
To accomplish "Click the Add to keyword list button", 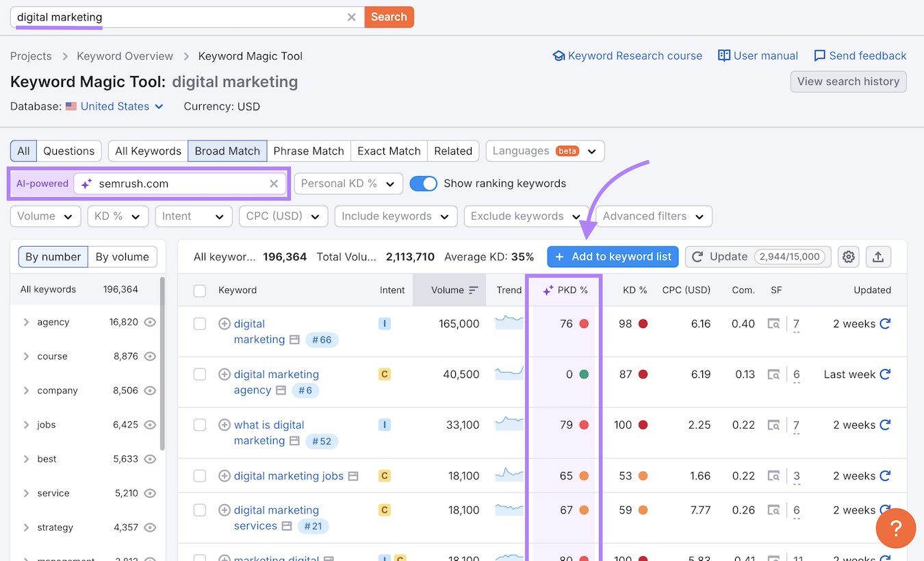I will click(x=613, y=256).
